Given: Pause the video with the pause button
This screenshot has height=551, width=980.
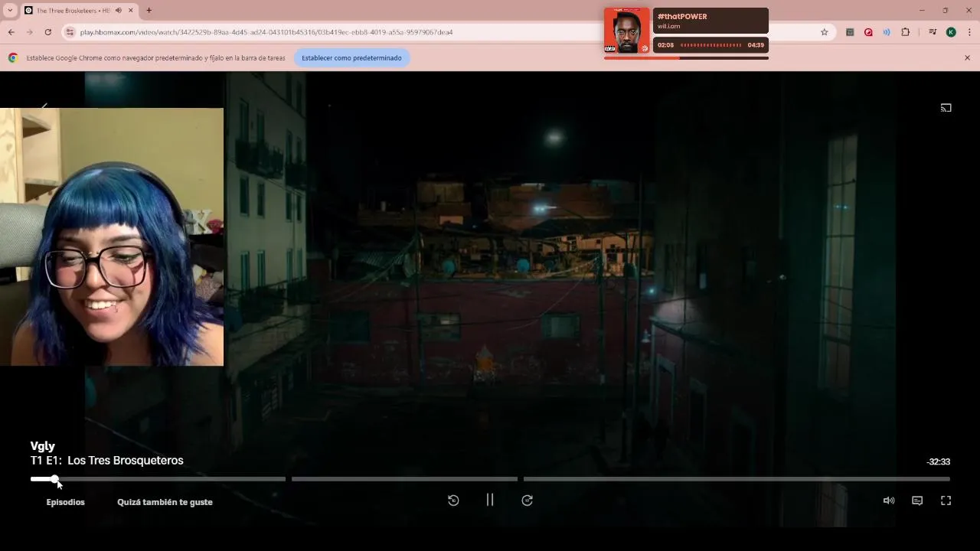Looking at the screenshot, I should coord(490,500).
